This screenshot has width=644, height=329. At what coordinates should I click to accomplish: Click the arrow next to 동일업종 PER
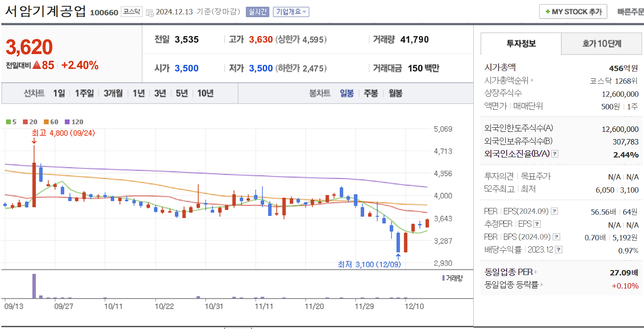coord(536,272)
